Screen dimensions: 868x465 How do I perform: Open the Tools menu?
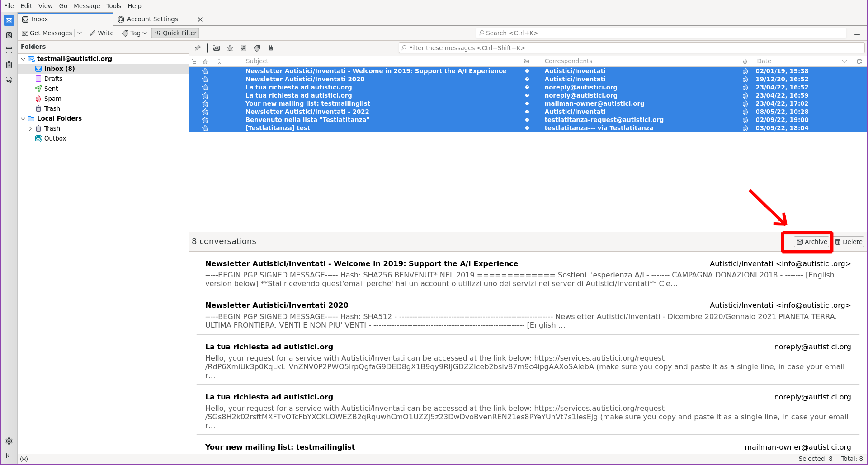point(113,6)
